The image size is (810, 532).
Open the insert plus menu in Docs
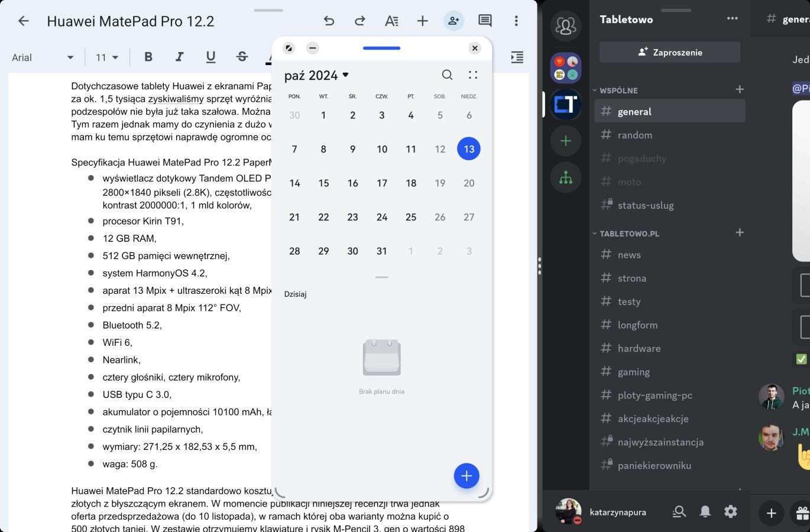(x=422, y=21)
